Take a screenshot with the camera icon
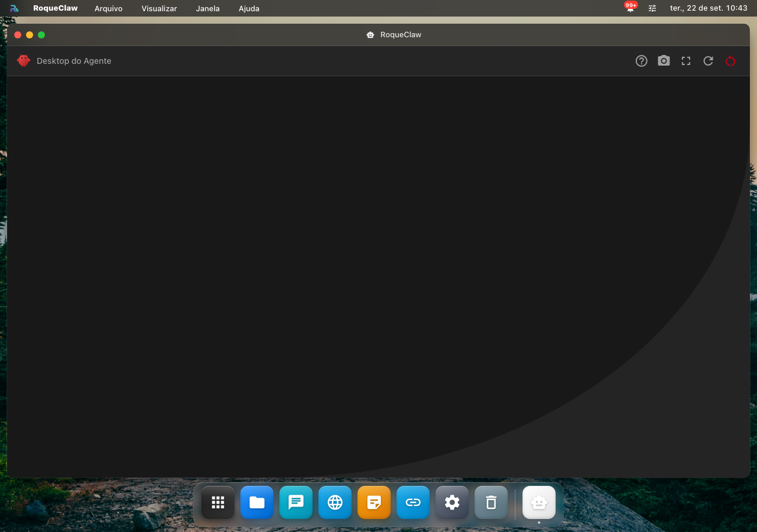The height and width of the screenshot is (532, 757). tap(664, 61)
